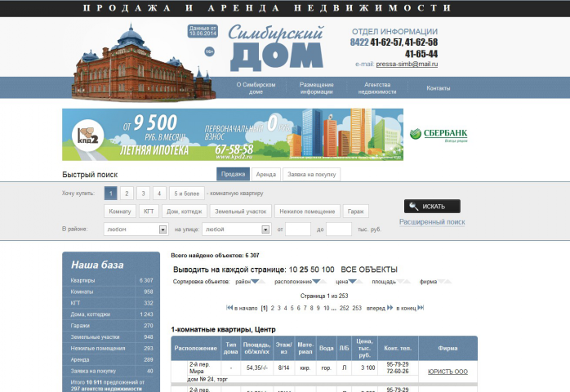Open Расширенный поиск link

coord(432,222)
